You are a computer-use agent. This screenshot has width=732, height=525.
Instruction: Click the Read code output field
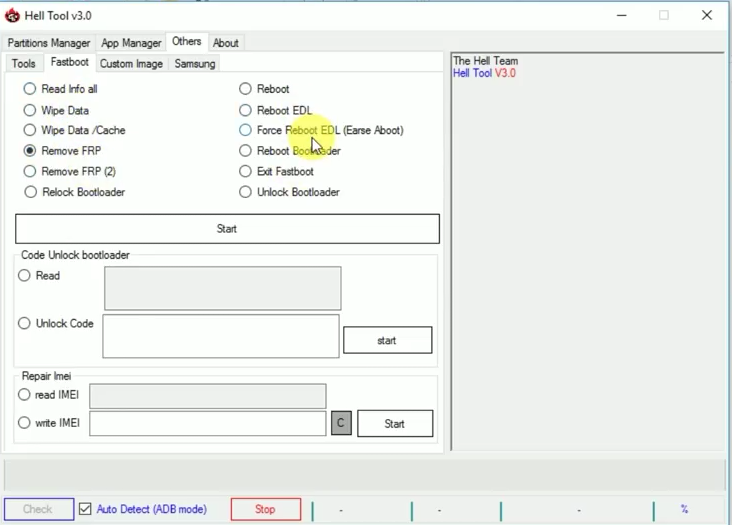click(x=223, y=288)
